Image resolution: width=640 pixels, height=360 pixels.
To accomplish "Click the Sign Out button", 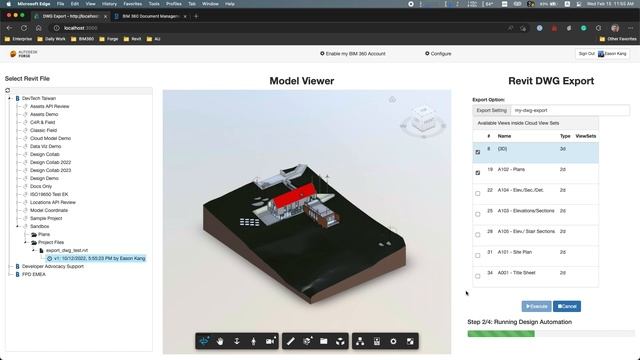I will (586, 54).
